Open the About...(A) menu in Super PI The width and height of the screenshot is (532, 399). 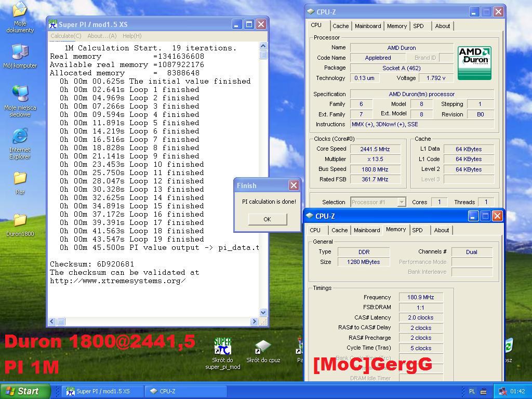coord(102,36)
